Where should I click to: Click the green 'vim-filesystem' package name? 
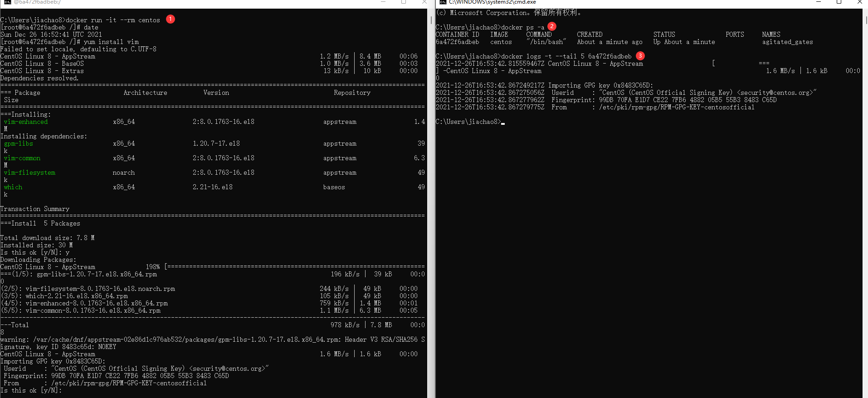tap(29, 172)
